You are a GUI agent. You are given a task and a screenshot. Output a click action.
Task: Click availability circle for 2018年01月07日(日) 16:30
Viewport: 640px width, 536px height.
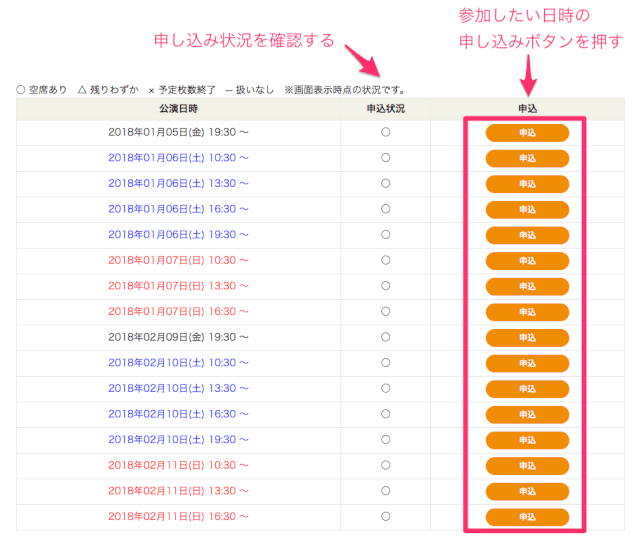coord(385,311)
